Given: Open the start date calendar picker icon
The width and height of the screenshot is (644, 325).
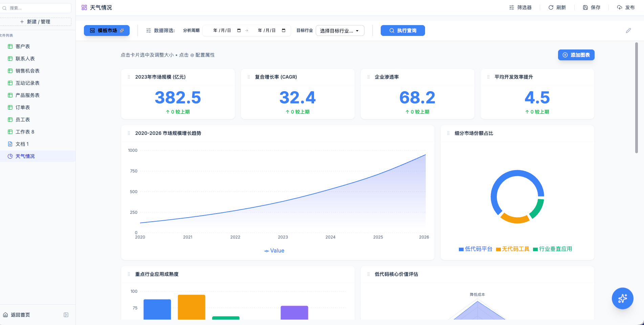Looking at the screenshot, I should click(239, 31).
